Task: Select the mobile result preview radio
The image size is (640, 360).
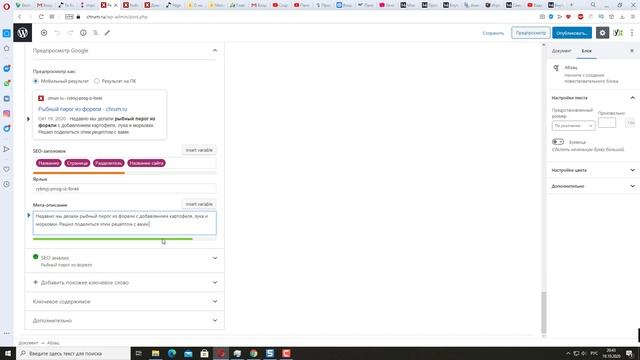Action: [x=36, y=81]
